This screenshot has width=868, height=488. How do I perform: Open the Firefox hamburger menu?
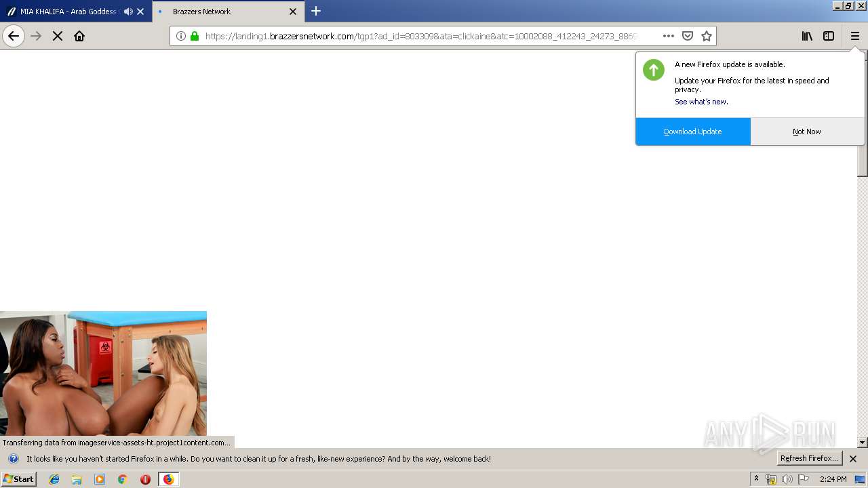point(855,36)
